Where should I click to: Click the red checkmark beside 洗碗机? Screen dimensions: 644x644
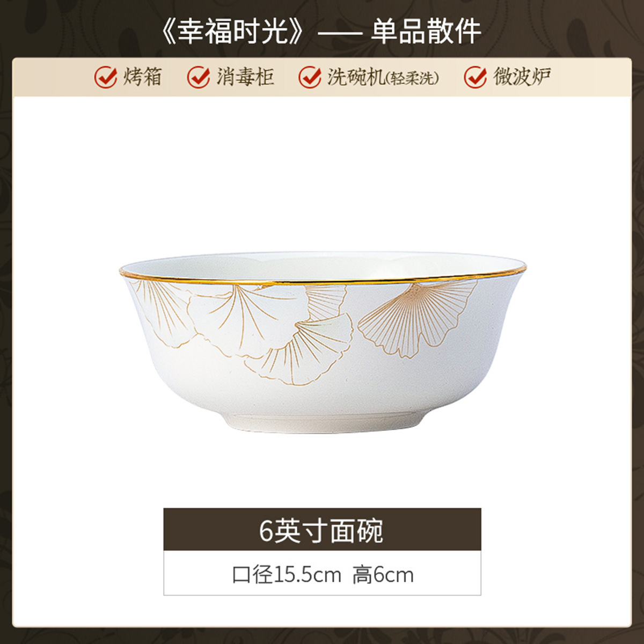click(x=309, y=77)
